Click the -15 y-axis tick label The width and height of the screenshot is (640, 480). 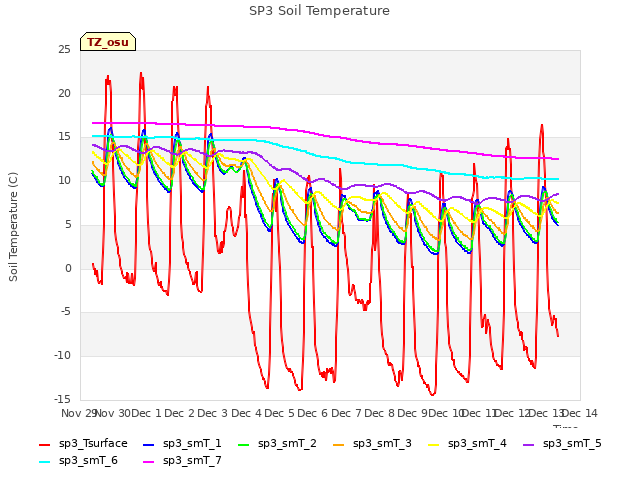pos(62,399)
